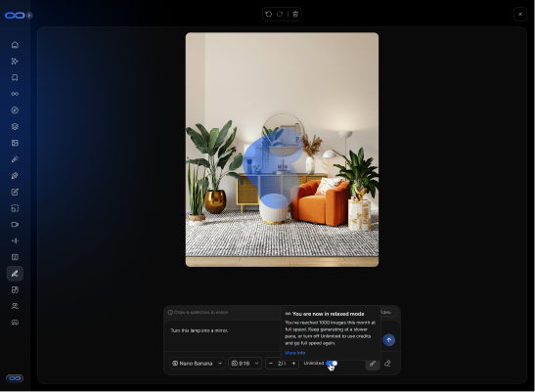Screen dimensions: 535x392
Task: Expand the sidebar with the logo arrow
Action: 29,16
